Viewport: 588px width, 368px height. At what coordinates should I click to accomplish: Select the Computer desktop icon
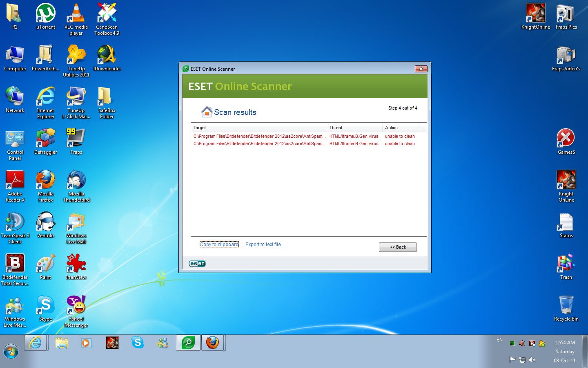click(x=15, y=58)
